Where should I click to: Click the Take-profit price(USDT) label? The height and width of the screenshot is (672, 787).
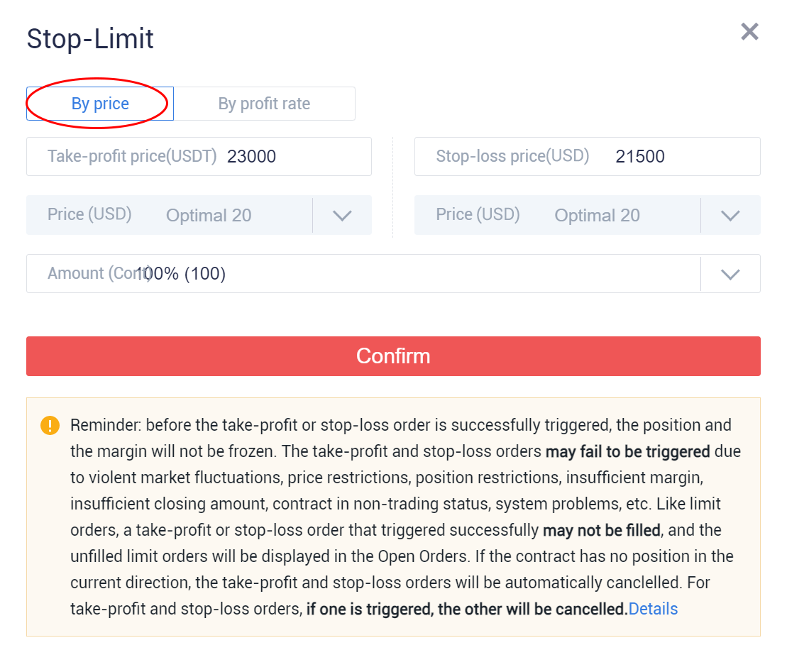click(x=132, y=156)
